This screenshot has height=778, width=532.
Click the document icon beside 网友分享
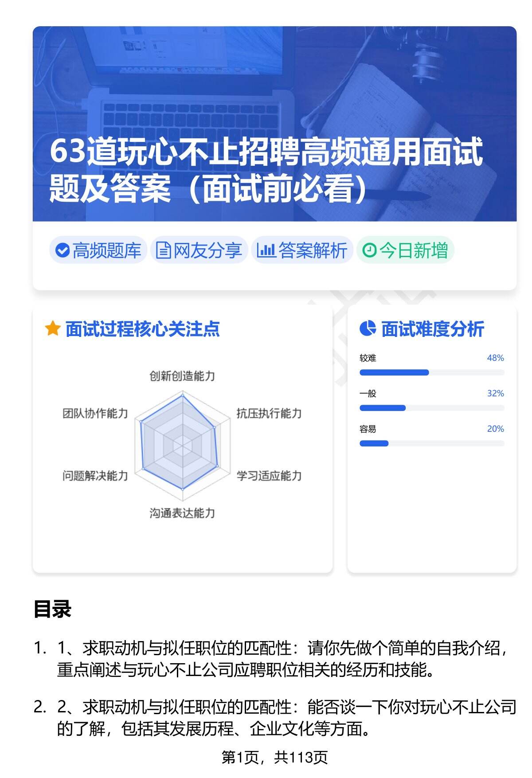point(163,250)
